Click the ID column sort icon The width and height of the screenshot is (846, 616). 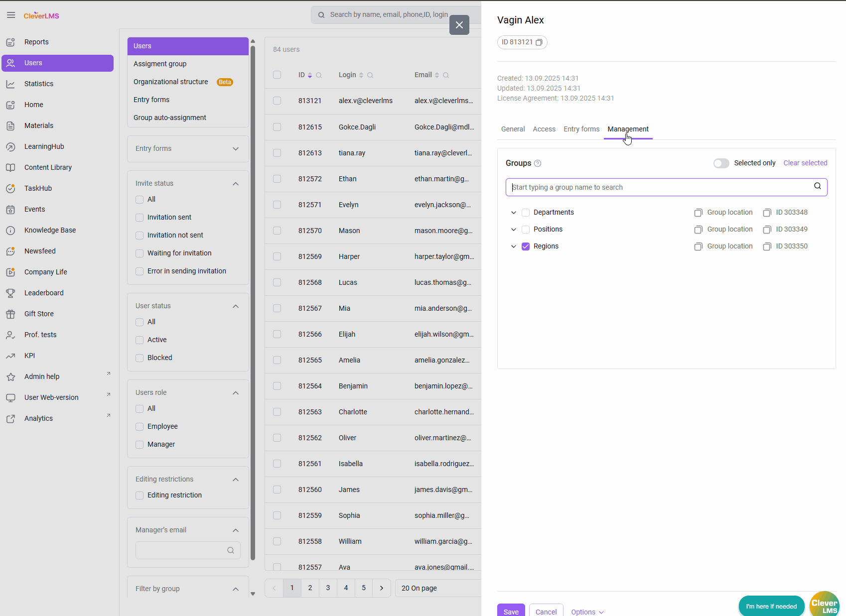310,75
